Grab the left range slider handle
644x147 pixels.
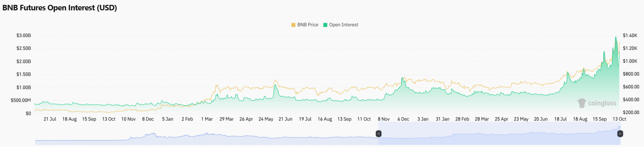378,134
